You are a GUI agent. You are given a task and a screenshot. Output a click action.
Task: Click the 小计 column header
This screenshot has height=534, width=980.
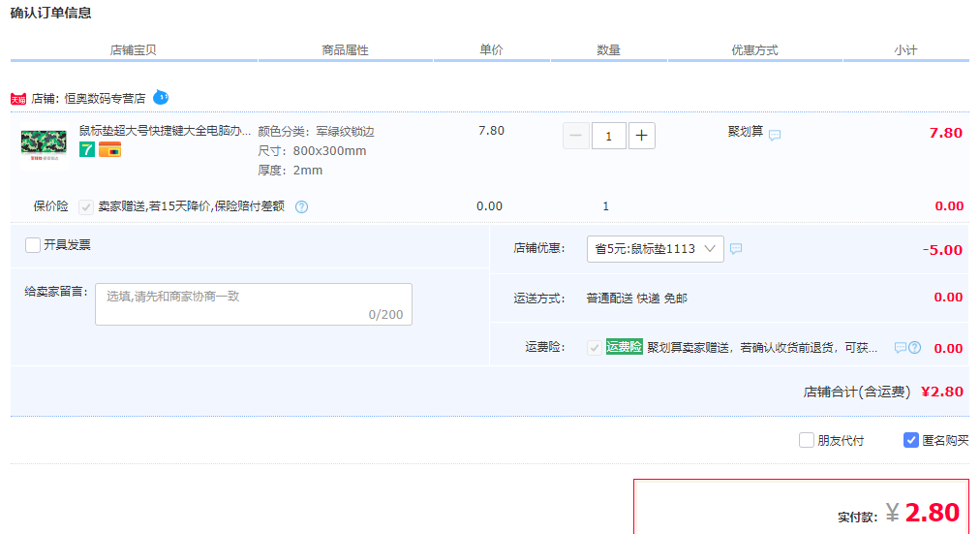905,50
